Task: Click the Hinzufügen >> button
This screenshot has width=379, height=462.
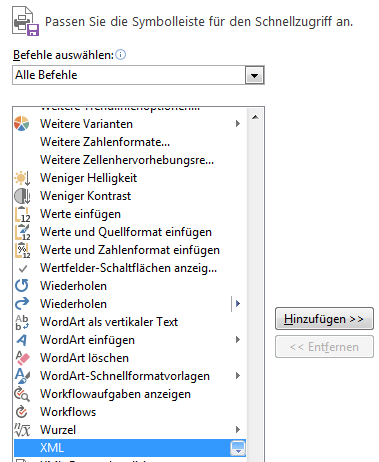Action: [324, 319]
